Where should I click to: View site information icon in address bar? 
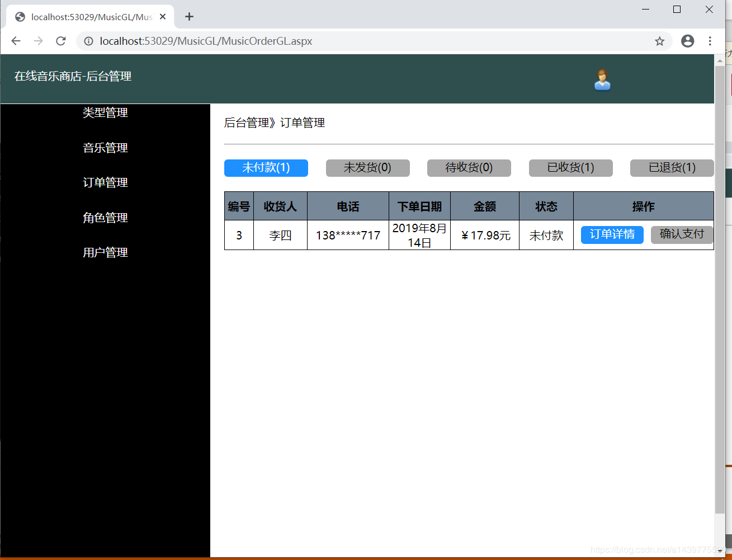[x=88, y=41]
